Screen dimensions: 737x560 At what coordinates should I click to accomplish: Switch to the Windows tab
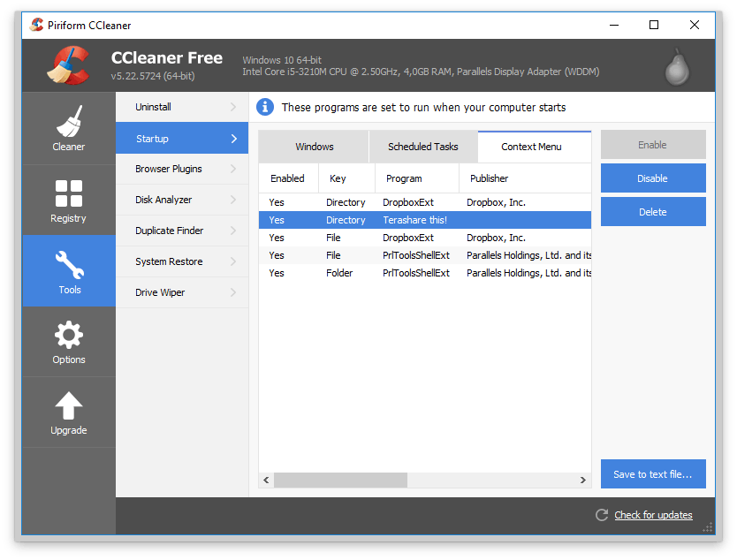[314, 147]
